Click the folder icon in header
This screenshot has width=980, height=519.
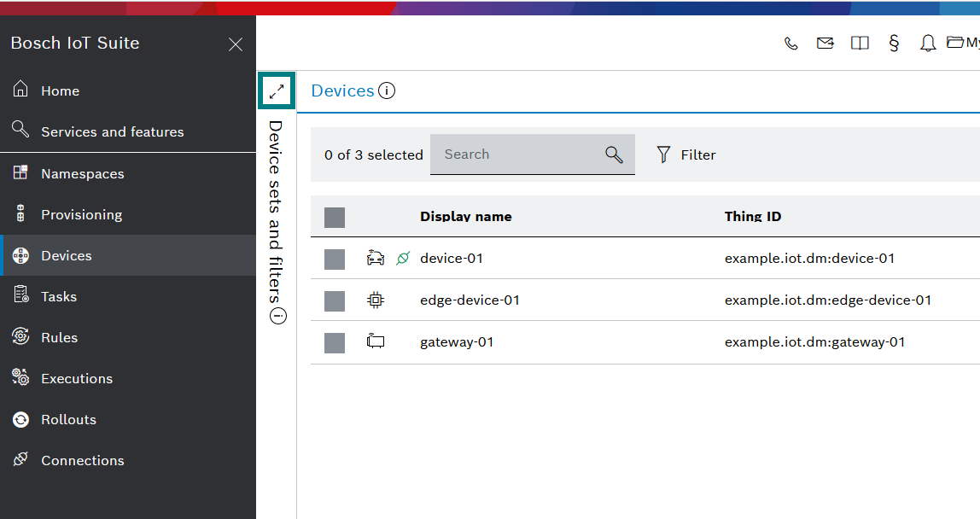955,42
